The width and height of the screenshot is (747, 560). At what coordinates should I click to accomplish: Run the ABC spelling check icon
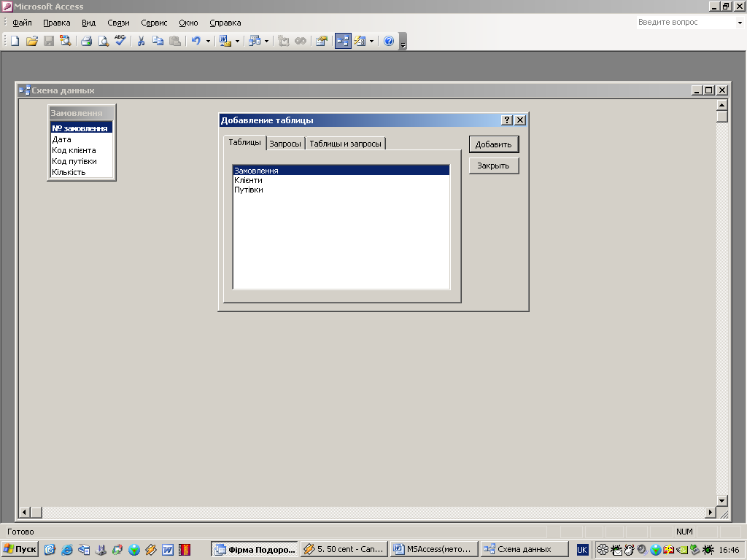(120, 41)
